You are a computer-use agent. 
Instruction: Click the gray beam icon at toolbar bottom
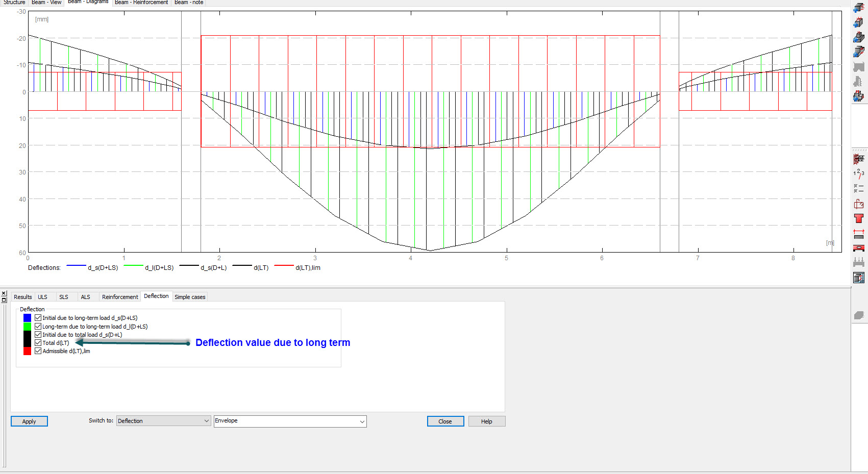859,315
